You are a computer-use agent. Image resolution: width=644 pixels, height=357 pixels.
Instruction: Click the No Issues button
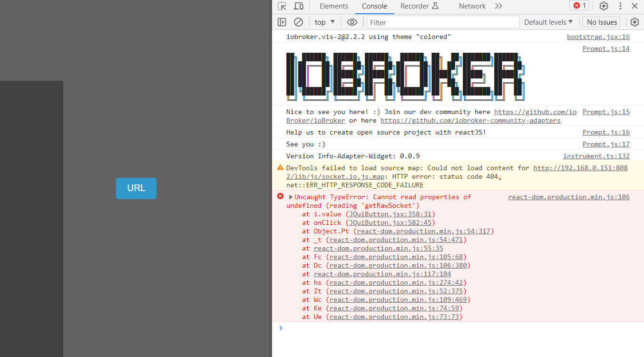pyautogui.click(x=602, y=22)
